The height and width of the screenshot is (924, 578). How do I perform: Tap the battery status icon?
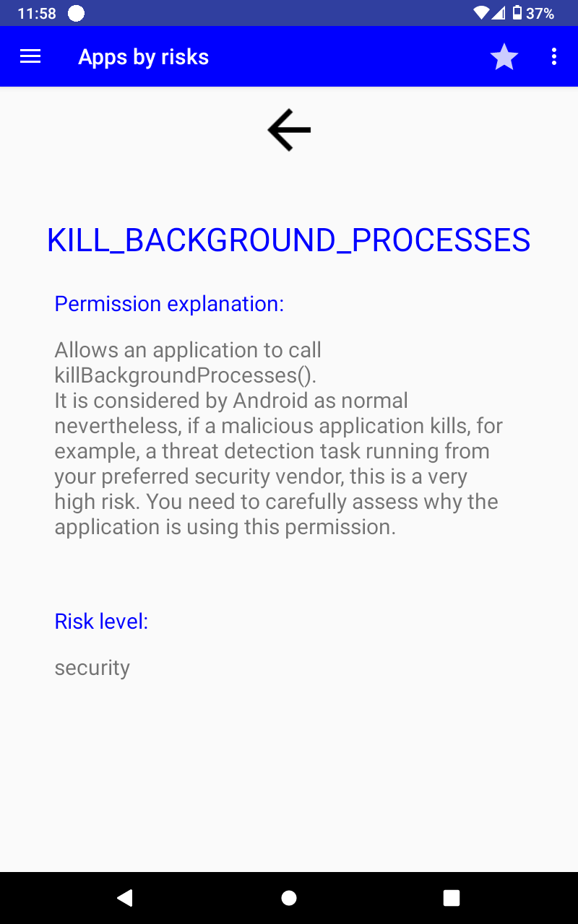point(517,13)
